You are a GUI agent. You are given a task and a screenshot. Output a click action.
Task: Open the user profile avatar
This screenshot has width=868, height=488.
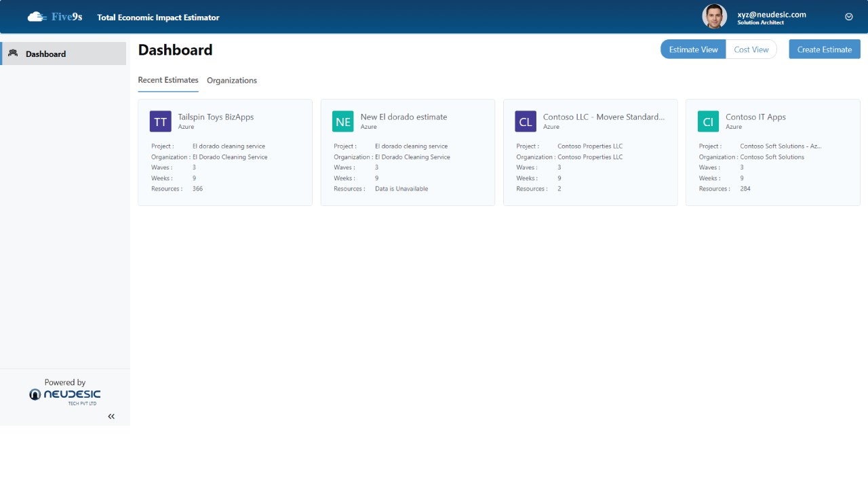click(714, 17)
